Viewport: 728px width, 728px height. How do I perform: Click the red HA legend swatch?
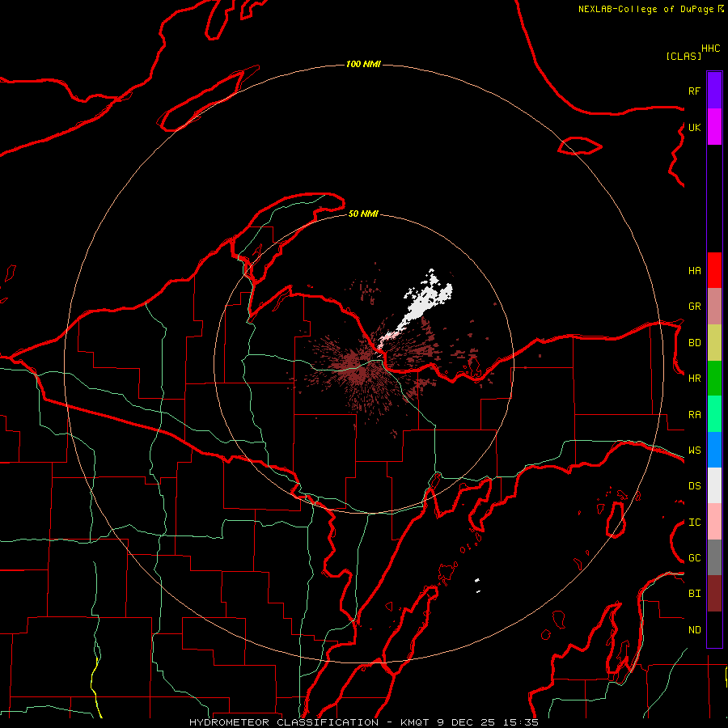click(x=714, y=270)
